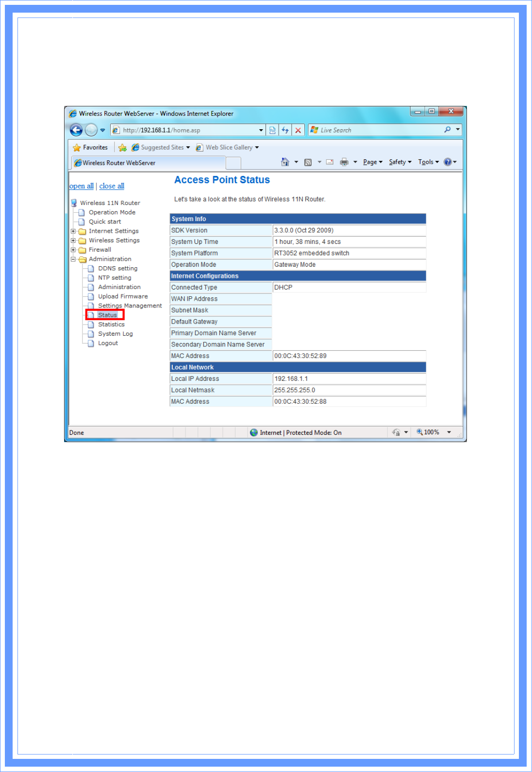Open the Favorites star button
Screen dimensions: 532x772
point(90,147)
